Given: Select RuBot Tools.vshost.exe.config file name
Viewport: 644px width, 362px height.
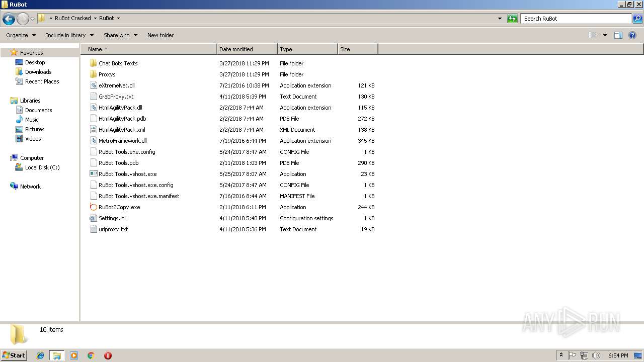Looking at the screenshot, I should [x=136, y=185].
